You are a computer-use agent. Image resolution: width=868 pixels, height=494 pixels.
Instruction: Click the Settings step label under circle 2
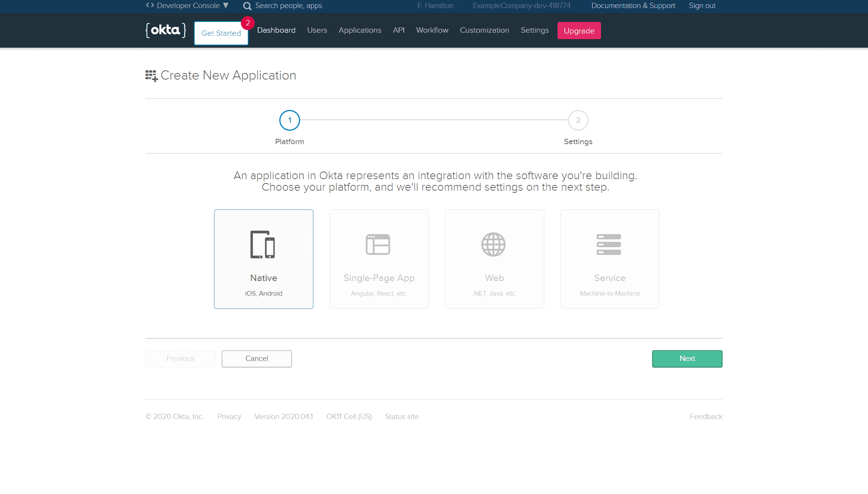pyautogui.click(x=578, y=141)
